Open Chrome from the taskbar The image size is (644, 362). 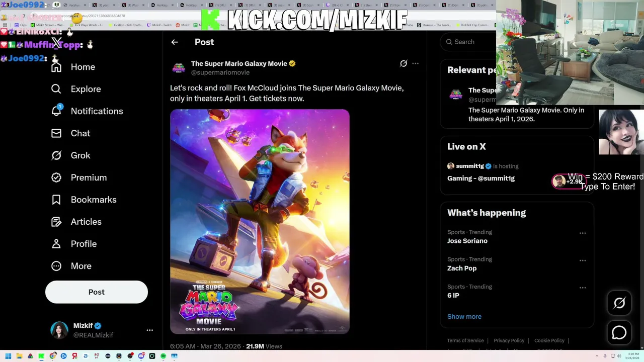[53, 356]
